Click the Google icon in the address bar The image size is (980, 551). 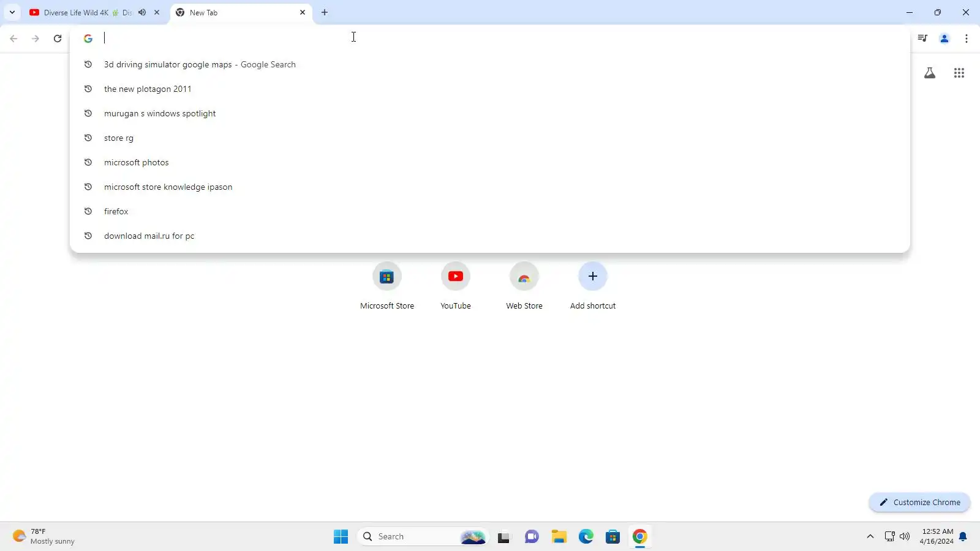(x=88, y=38)
